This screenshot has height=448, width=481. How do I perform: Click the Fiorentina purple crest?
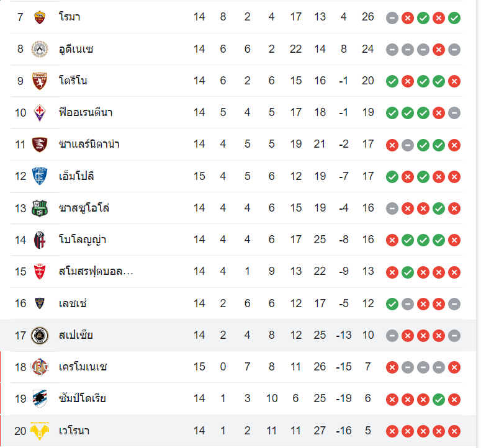tap(40, 112)
